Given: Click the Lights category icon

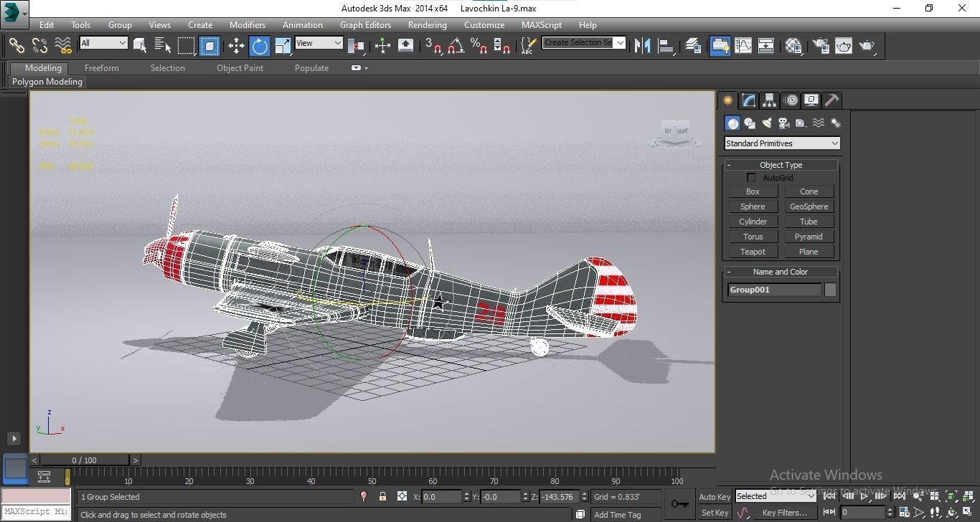Looking at the screenshot, I should (x=767, y=123).
